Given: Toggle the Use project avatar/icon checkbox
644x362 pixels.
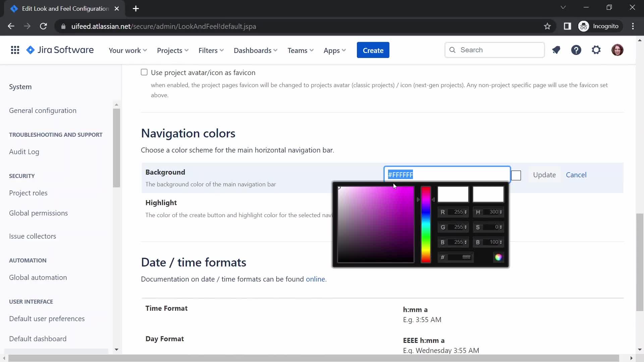Looking at the screenshot, I should point(144,72).
